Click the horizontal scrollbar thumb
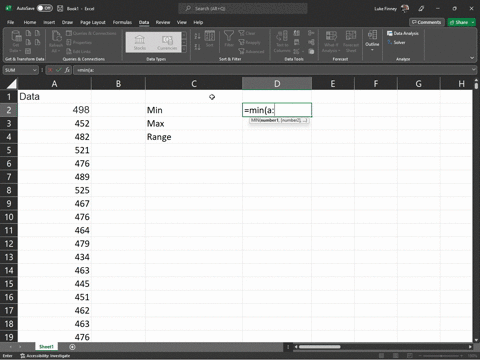 click(319, 347)
